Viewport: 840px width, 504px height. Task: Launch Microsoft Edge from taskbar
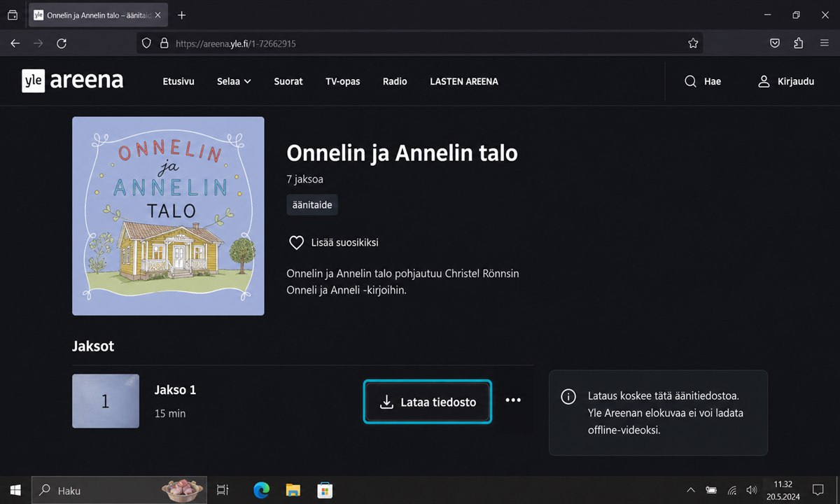tap(261, 490)
